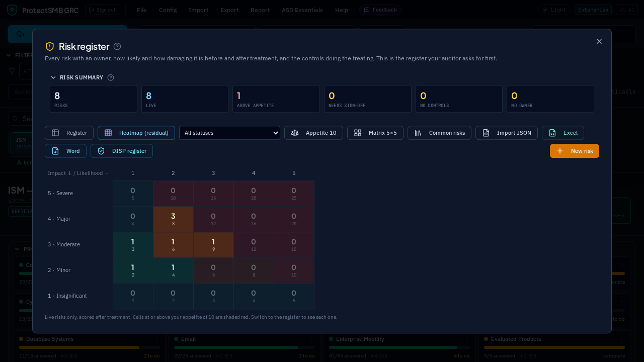Open the DISP register shield button
The height and width of the screenshot is (362, 644).
[122, 151]
